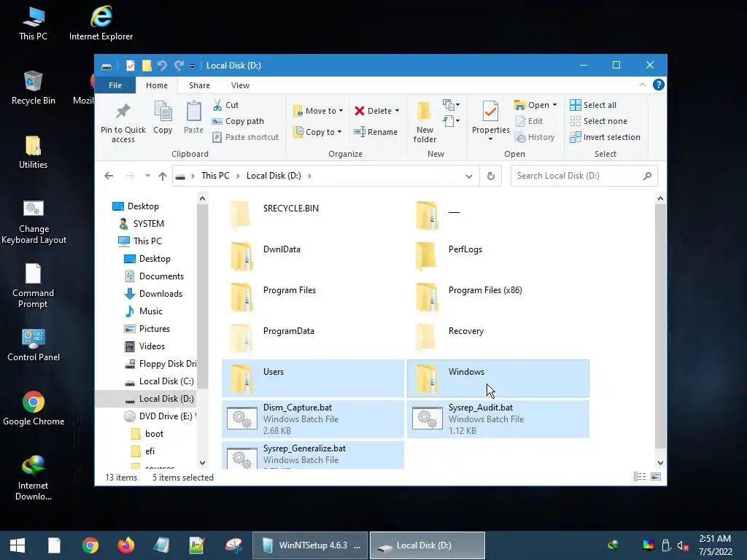
Task: Select the boot folder in tree
Action: click(x=147, y=434)
